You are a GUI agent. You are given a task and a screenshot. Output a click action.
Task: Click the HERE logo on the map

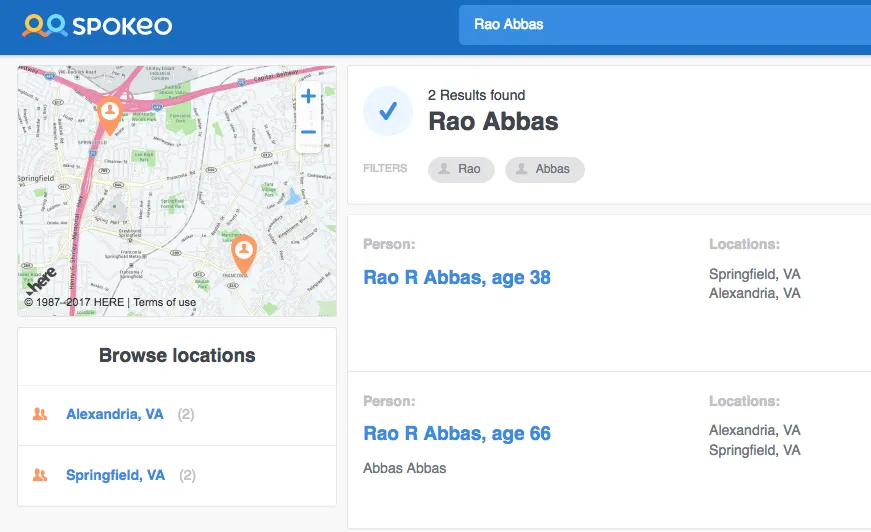(x=42, y=281)
